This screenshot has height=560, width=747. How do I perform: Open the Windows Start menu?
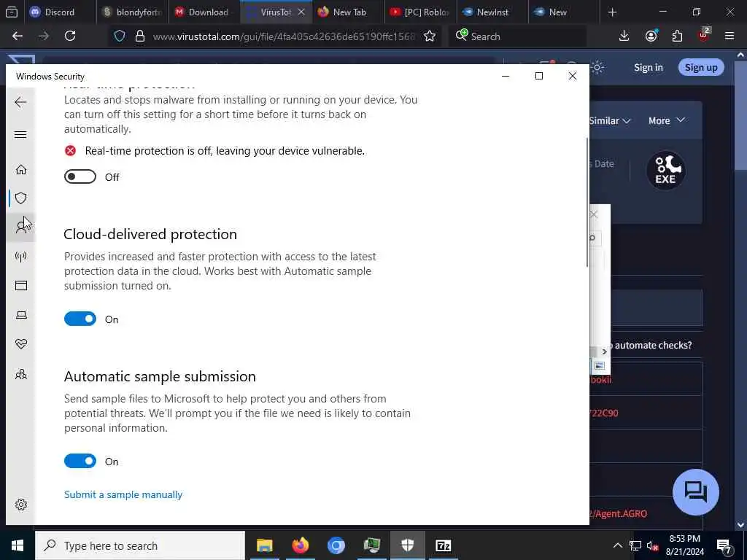point(18,545)
